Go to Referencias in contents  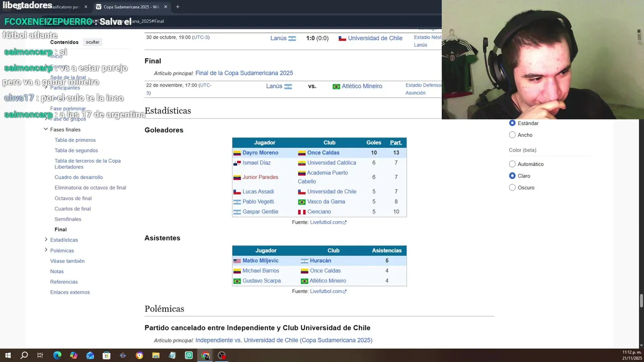tap(64, 282)
